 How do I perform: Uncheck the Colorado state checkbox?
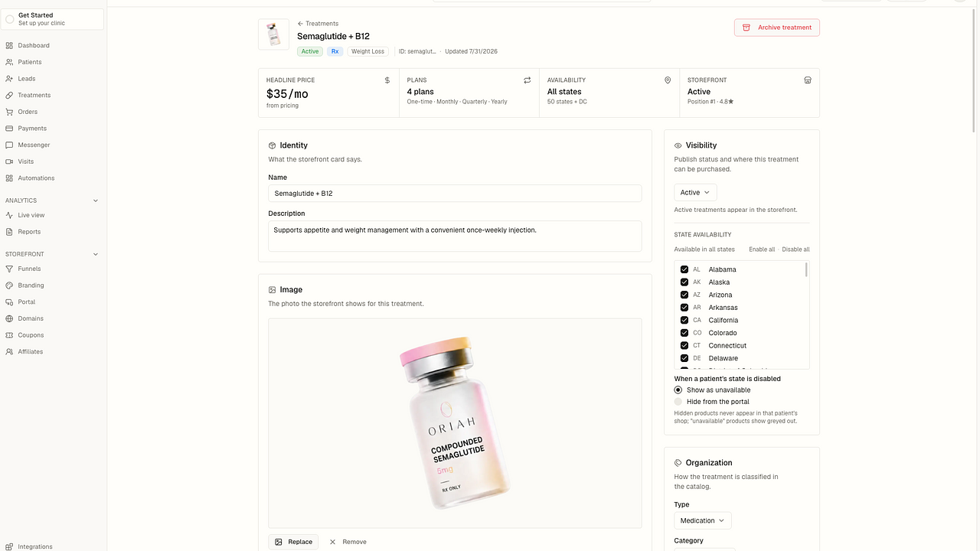[x=684, y=333]
